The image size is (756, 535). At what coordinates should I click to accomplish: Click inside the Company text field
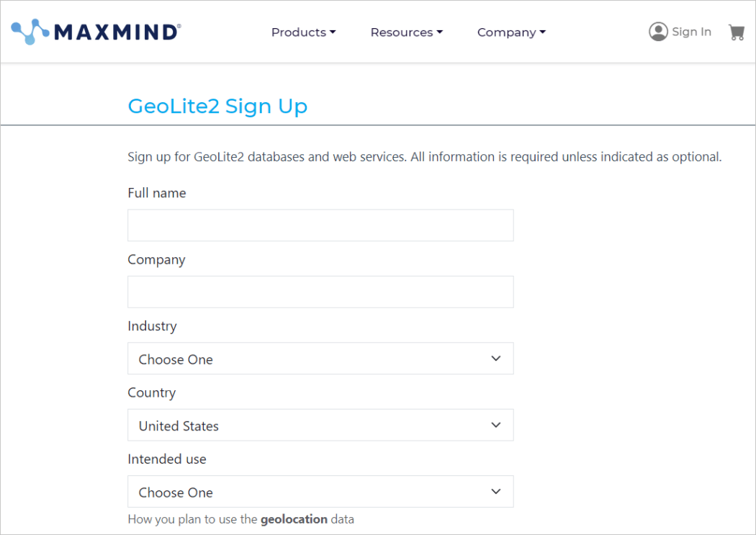point(320,292)
